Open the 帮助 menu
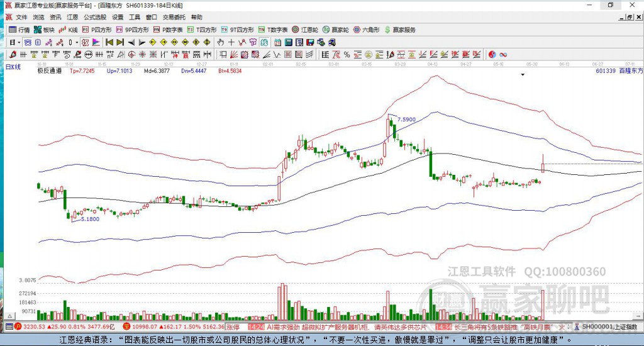 click(x=197, y=17)
